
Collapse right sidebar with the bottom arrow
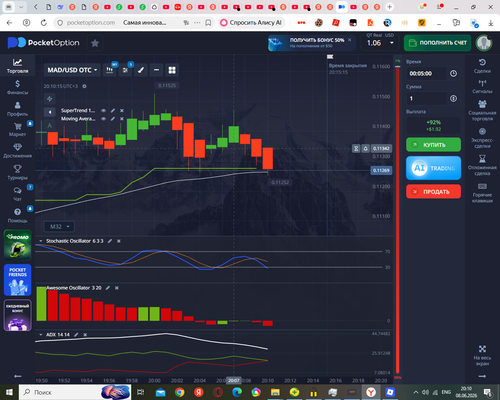(x=482, y=376)
